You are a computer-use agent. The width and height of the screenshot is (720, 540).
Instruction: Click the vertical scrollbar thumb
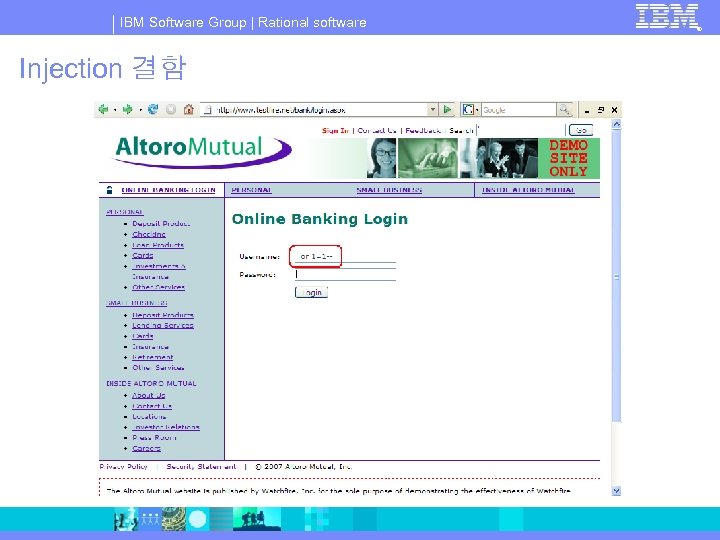[617, 276]
